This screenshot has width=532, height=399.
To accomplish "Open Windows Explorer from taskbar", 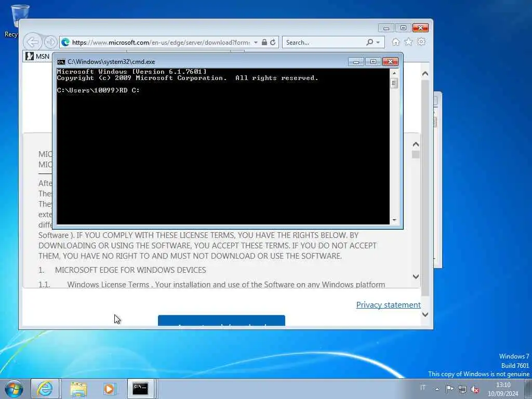I will 79,389.
